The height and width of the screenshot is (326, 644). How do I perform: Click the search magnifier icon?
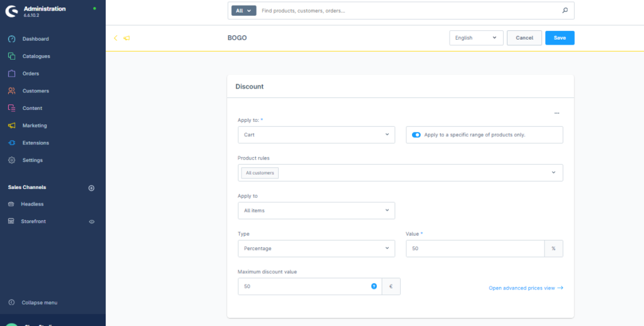click(564, 11)
